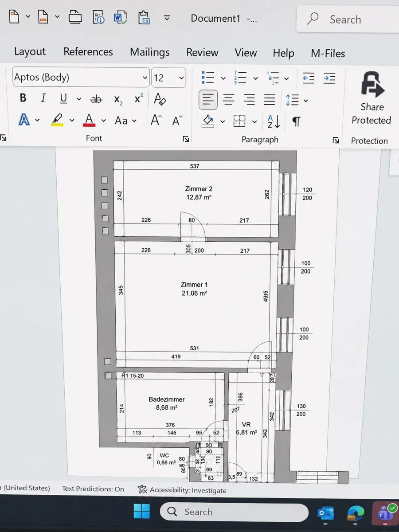
Task: Toggle Strikethrough text formatting
Action: 96,99
